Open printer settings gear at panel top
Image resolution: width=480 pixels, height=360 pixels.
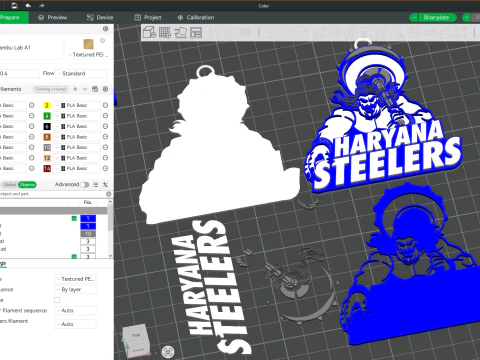(x=105, y=29)
